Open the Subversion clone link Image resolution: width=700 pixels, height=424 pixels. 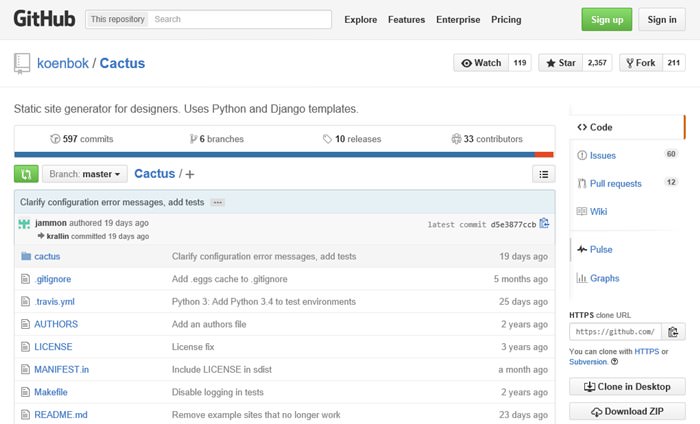tap(588, 362)
